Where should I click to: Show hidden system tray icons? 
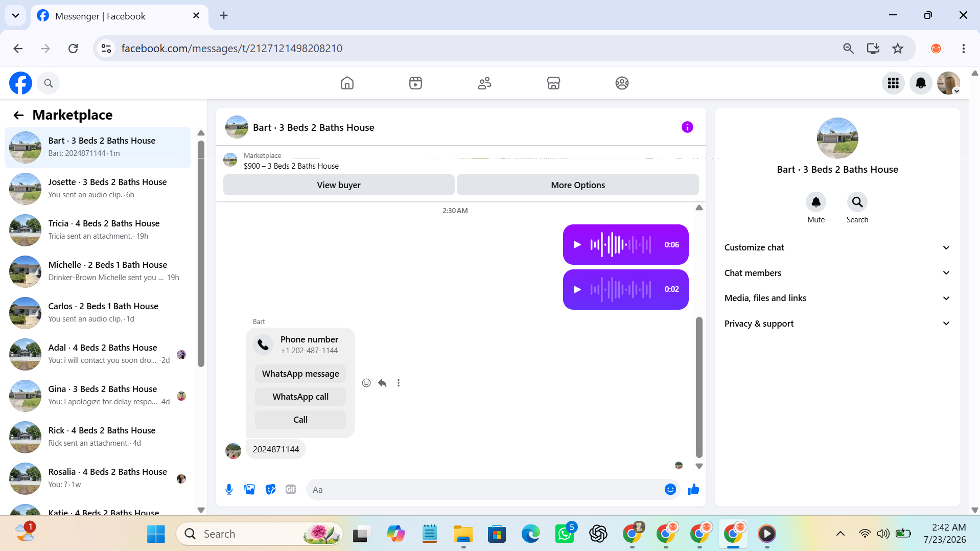(840, 534)
